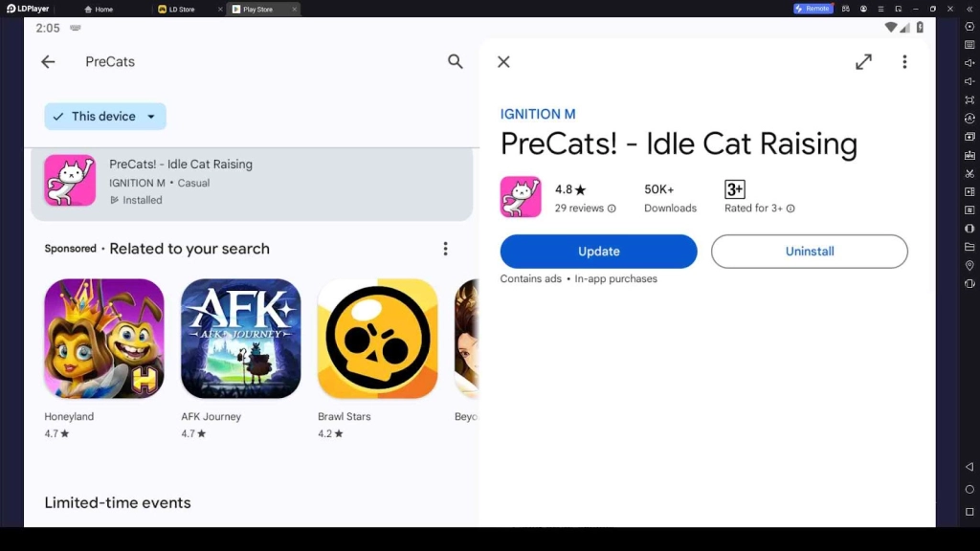Click the Update button

coord(598,252)
